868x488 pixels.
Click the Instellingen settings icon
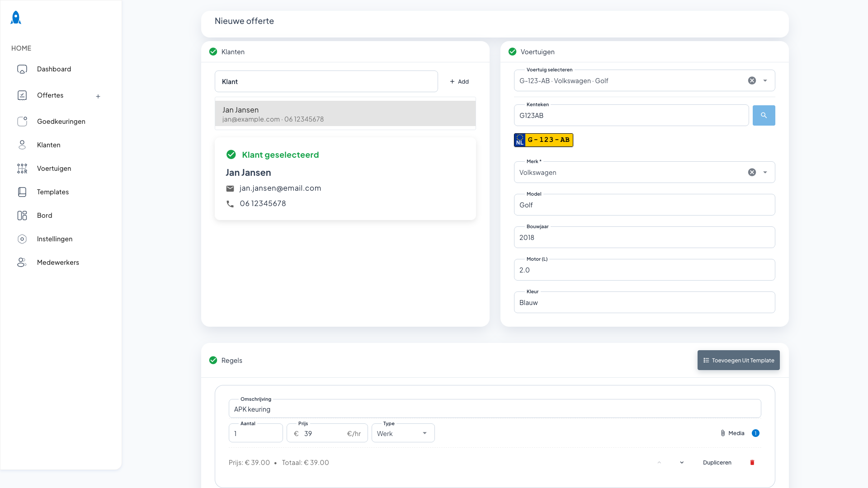(x=22, y=239)
